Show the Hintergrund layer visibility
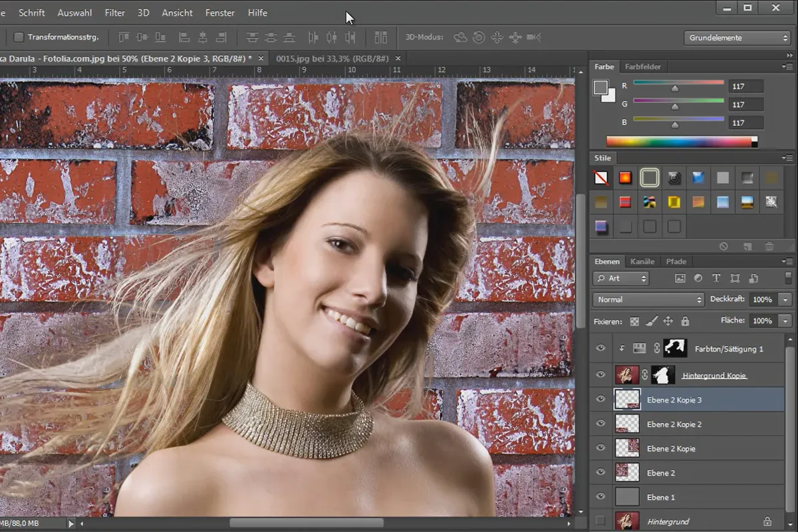The width and height of the screenshot is (798, 532). coord(601,521)
